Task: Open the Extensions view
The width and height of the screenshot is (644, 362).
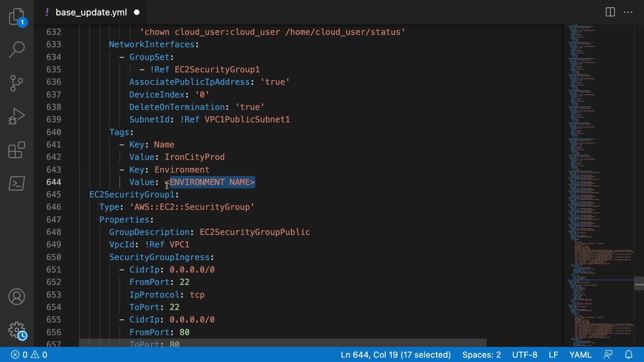Action: point(16,150)
